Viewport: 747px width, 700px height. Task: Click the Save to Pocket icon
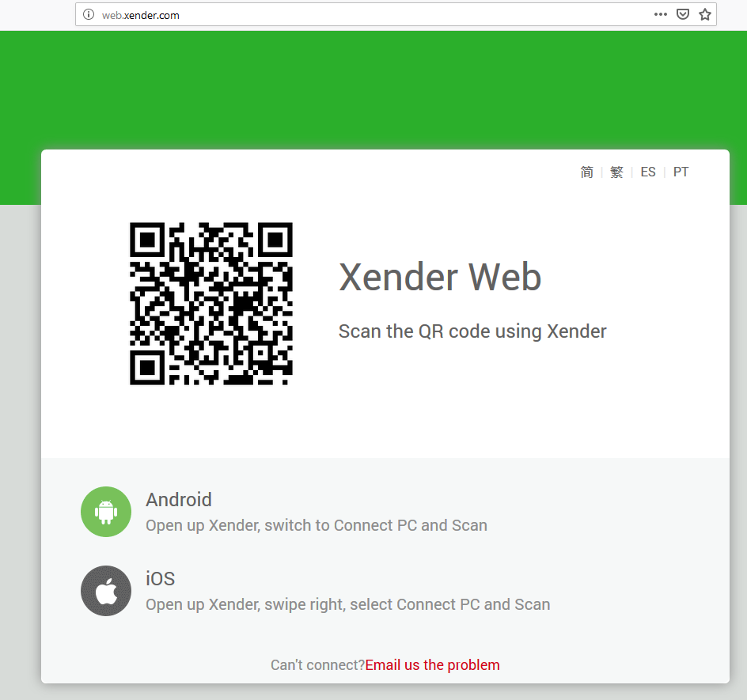pyautogui.click(x=682, y=14)
